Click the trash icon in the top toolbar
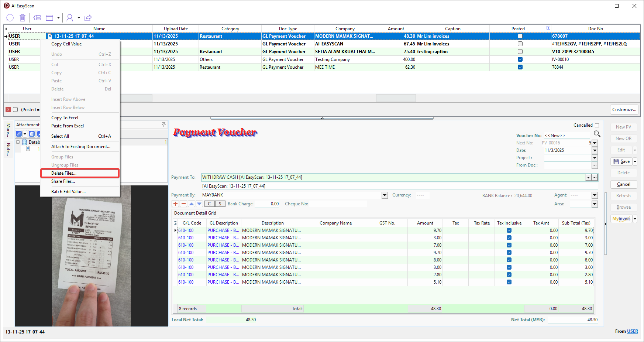Screen dimensions: 644x342 tap(23, 18)
